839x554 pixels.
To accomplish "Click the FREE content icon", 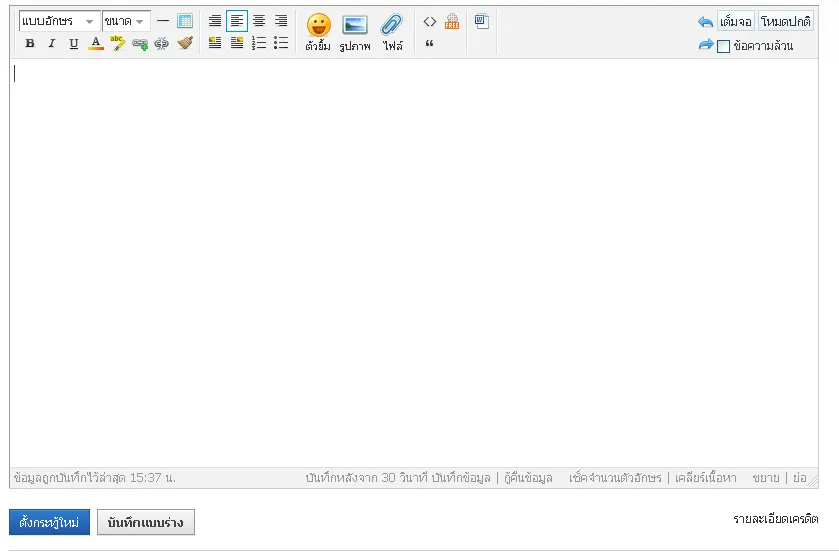I will tap(452, 21).
